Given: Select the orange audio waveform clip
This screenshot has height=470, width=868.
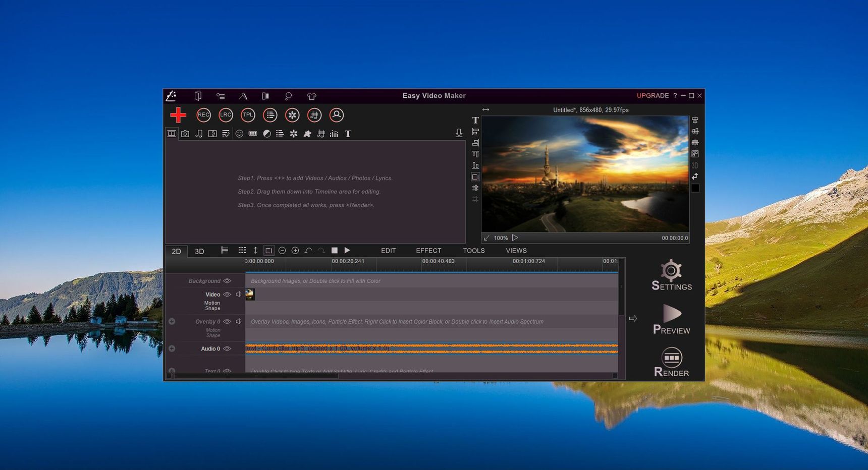Looking at the screenshot, I should (x=431, y=348).
